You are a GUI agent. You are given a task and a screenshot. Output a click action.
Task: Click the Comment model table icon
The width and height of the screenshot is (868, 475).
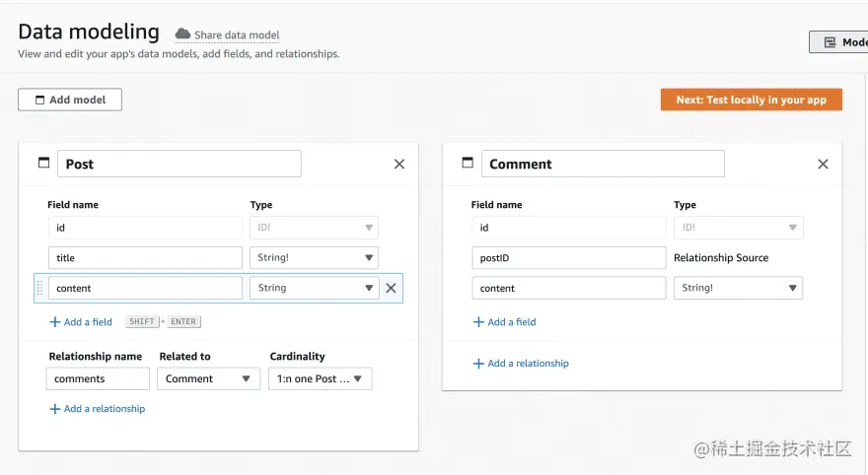coord(468,164)
